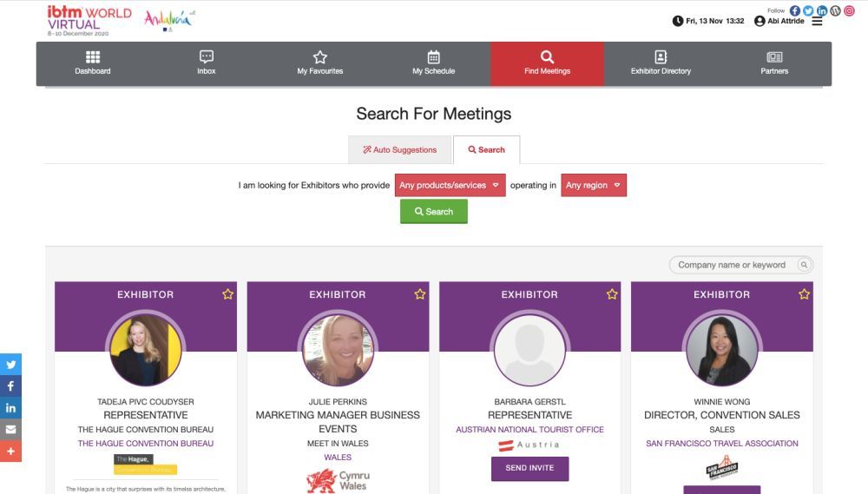
Task: Click the Instagram follow icon in the header
Action: click(849, 10)
